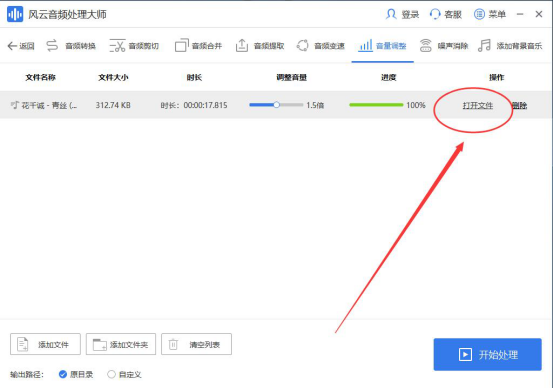Click the 添加文件 button label
This screenshot has height=388, width=553.
tap(53, 345)
